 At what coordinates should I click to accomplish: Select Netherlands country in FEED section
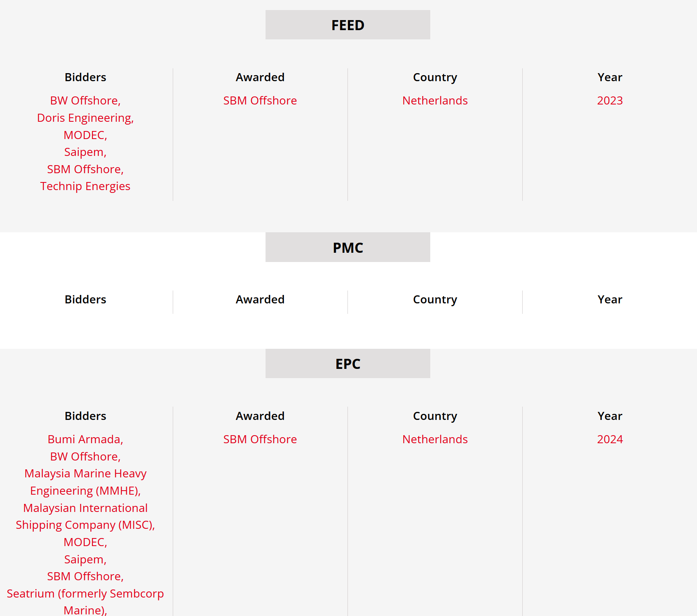tap(435, 100)
